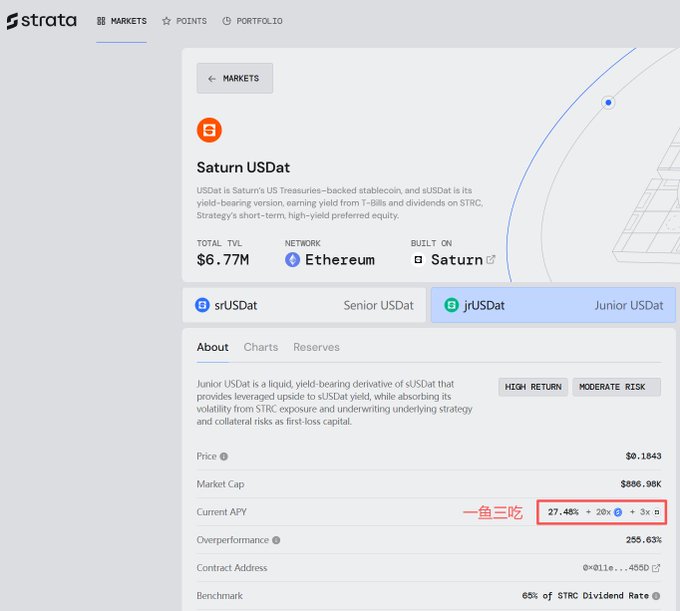Show the Overperformance info icon
This screenshot has width=680, height=611.
(276, 540)
